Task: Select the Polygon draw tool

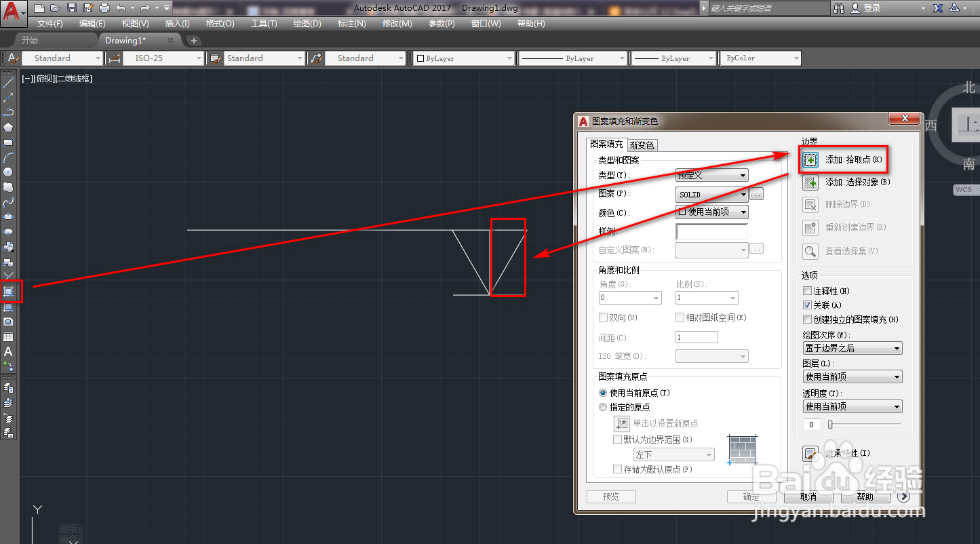Action: pos(9,128)
